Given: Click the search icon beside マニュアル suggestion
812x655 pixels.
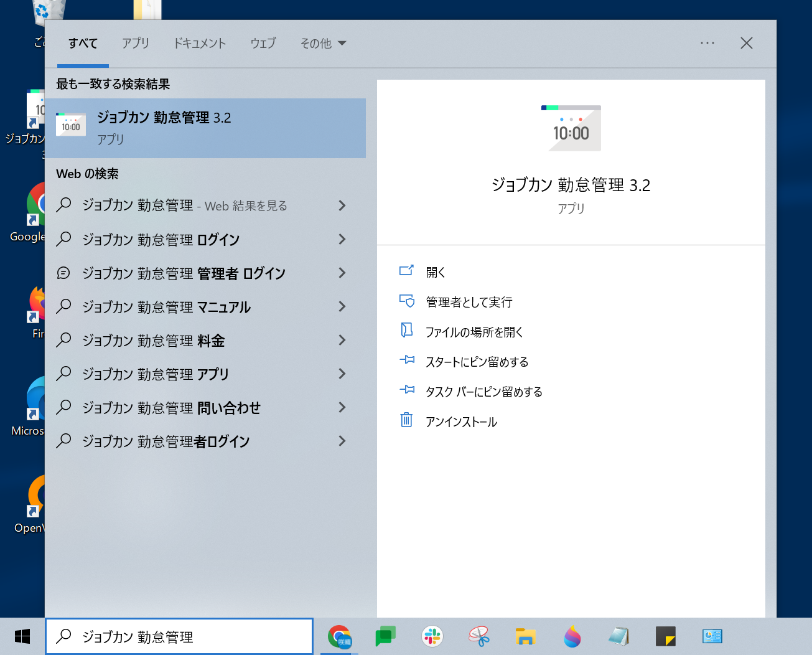Looking at the screenshot, I should [64, 306].
